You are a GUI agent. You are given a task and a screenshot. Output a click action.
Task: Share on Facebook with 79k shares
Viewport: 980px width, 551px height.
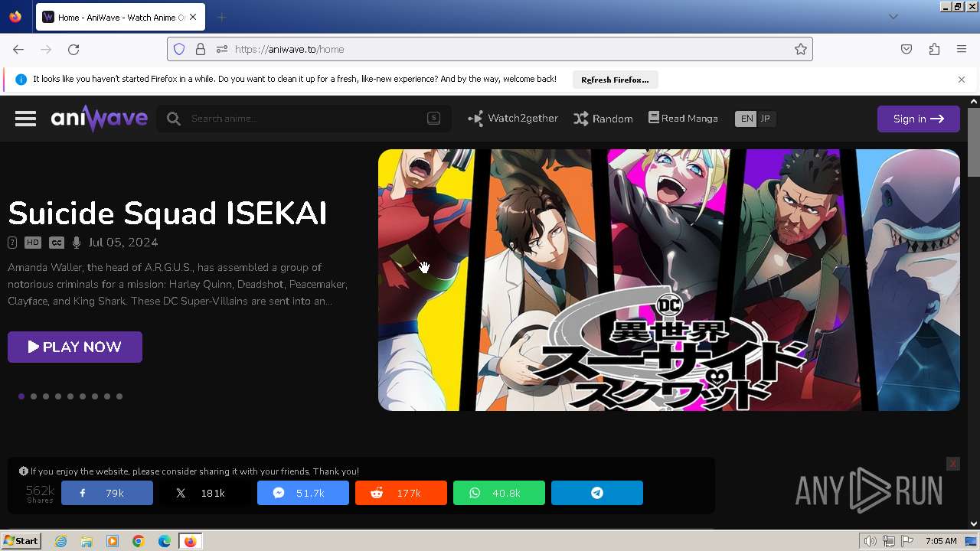[x=107, y=493]
